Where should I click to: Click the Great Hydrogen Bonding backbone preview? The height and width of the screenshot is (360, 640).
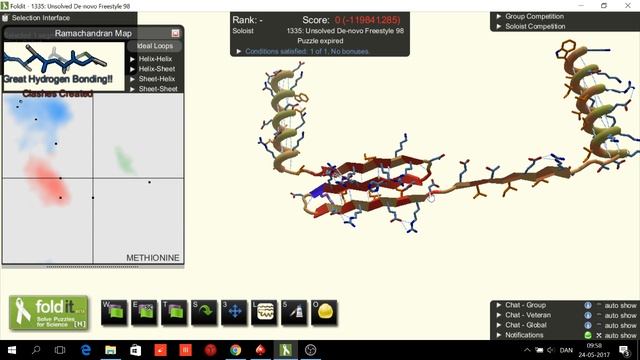pos(64,66)
